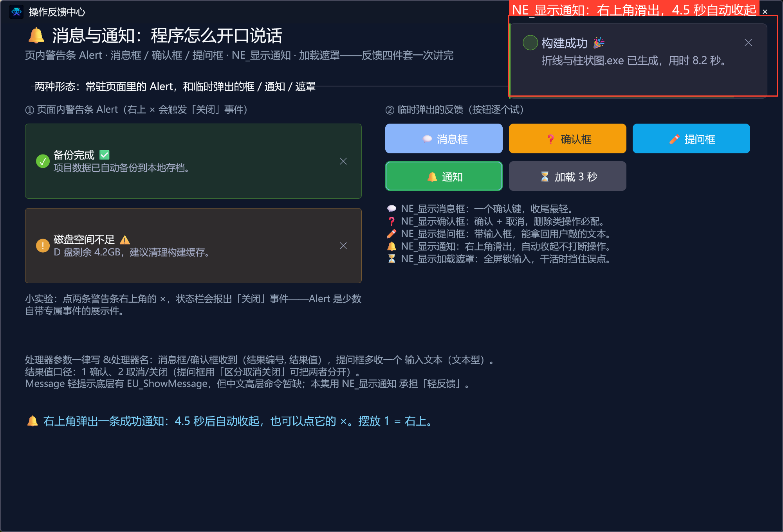Click the hourglass icon beside NE_显示加载遮罩

tap(391, 259)
